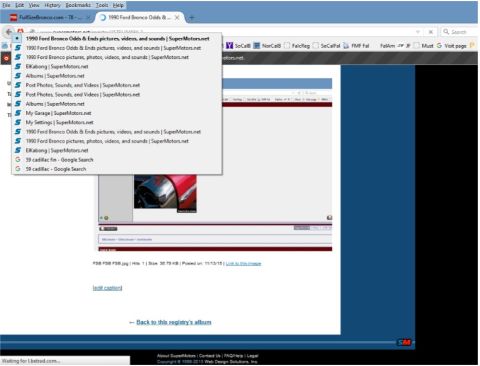Open the Tools menu
Screen dimensions: 480x366
[x=102, y=5]
